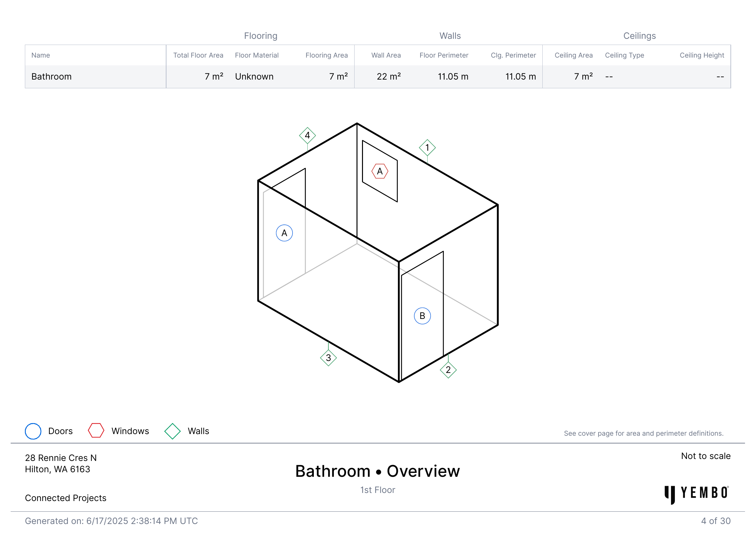
Task: Click the Name column header
Action: [x=40, y=55]
